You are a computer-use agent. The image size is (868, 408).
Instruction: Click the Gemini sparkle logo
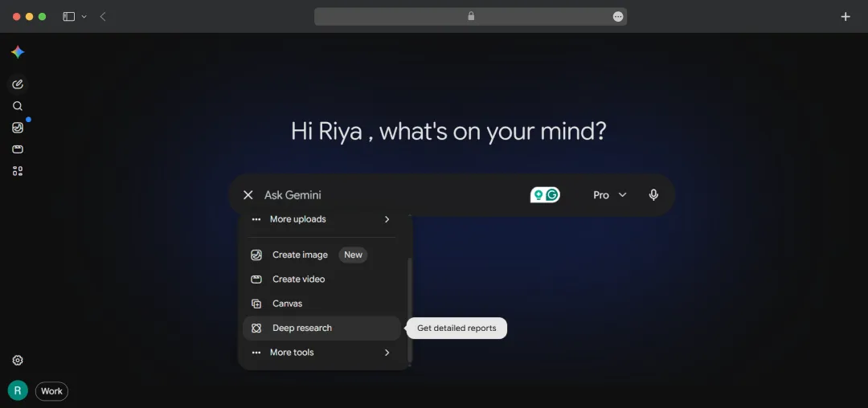click(x=18, y=52)
